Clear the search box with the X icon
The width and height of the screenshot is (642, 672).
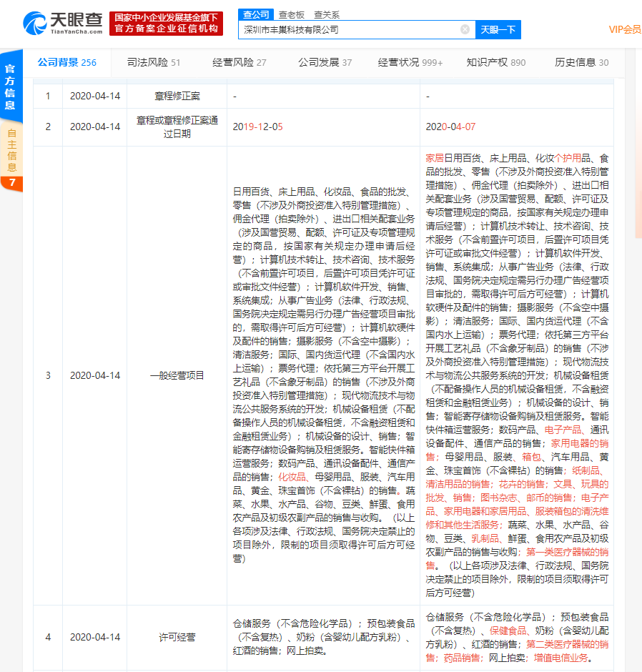click(x=465, y=29)
